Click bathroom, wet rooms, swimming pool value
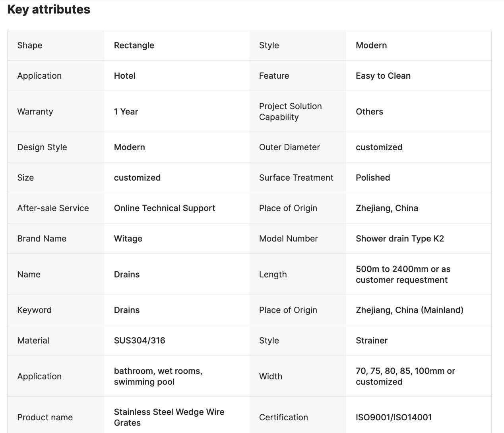This screenshot has width=504, height=433. click(x=158, y=376)
